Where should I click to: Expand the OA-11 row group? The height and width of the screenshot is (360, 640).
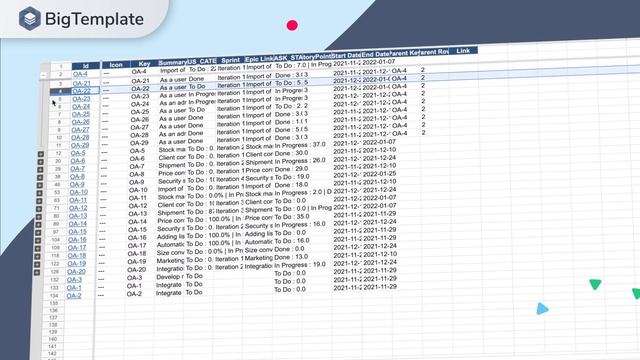coord(40,201)
